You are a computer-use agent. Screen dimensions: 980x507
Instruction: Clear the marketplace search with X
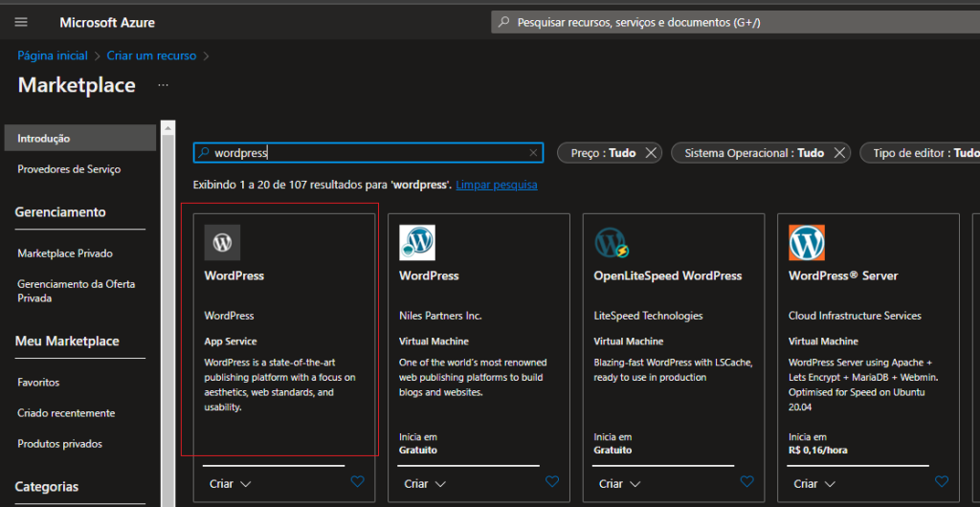click(x=533, y=153)
